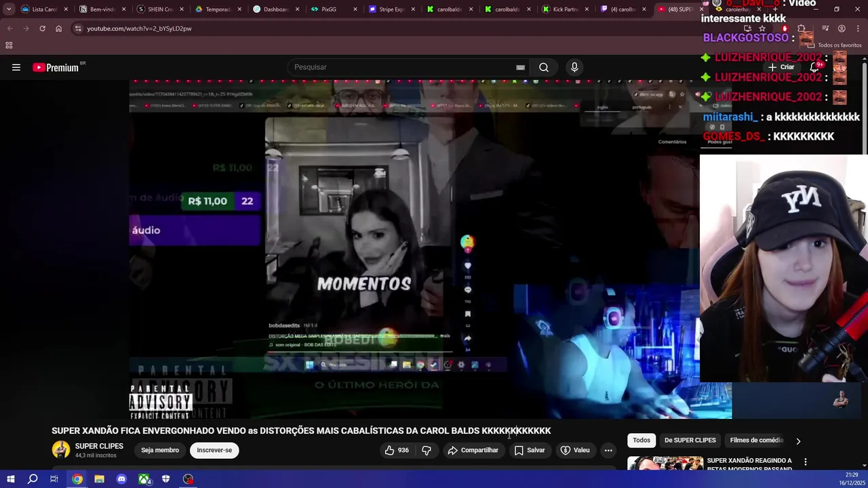Switch to the Stripe Express tab

tap(391, 9)
